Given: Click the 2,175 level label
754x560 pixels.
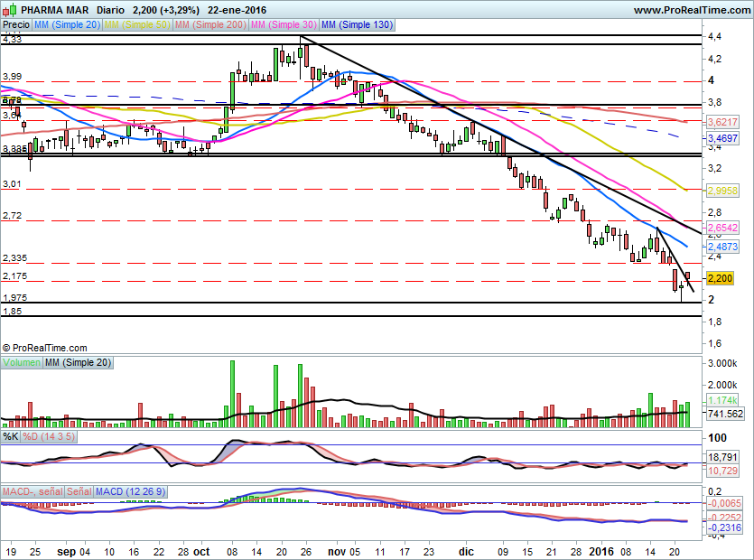Looking at the screenshot, I should 14,276.
